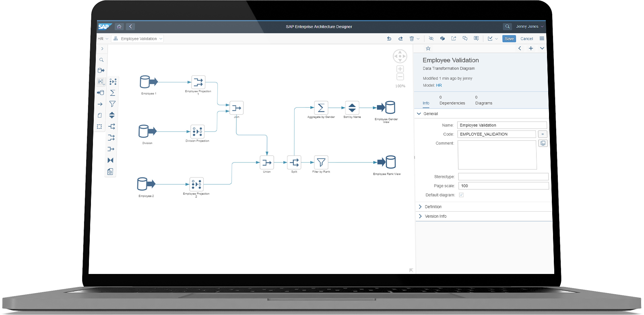Select the Union node in diagram
The height and width of the screenshot is (315, 644).
[x=267, y=163]
